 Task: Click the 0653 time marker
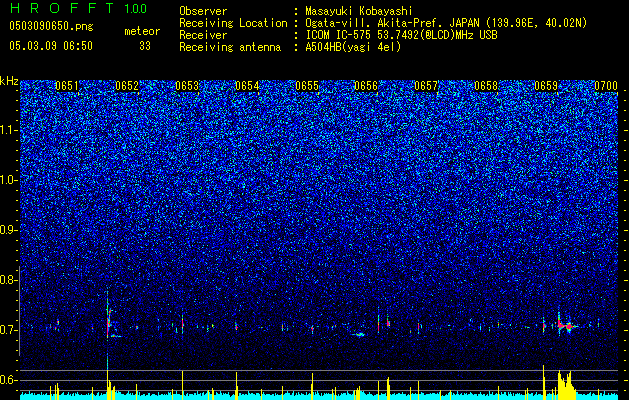pyautogui.click(x=187, y=86)
